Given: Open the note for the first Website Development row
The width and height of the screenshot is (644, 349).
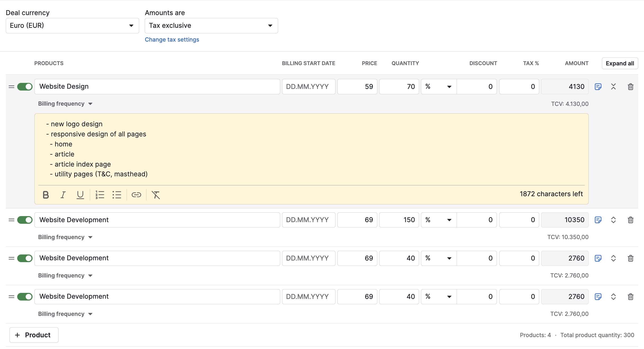Looking at the screenshot, I should 598,220.
